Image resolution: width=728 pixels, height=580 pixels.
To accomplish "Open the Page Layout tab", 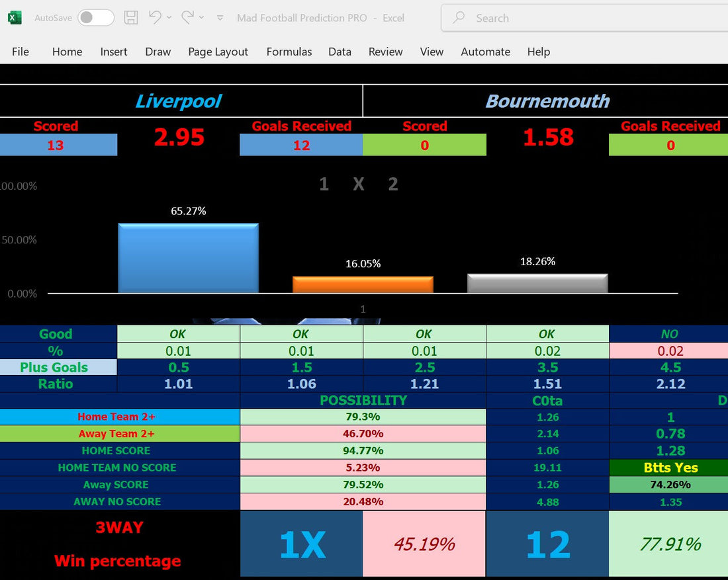I will [x=218, y=52].
